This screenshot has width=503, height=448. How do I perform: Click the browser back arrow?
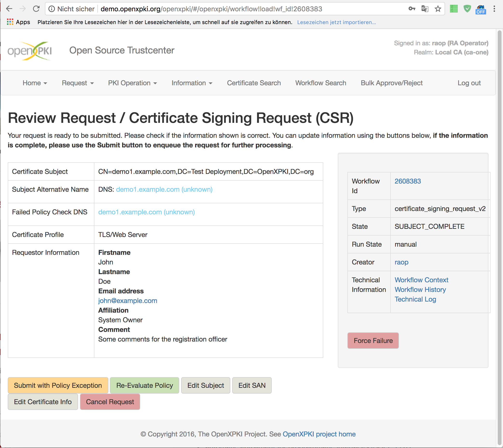coord(9,9)
